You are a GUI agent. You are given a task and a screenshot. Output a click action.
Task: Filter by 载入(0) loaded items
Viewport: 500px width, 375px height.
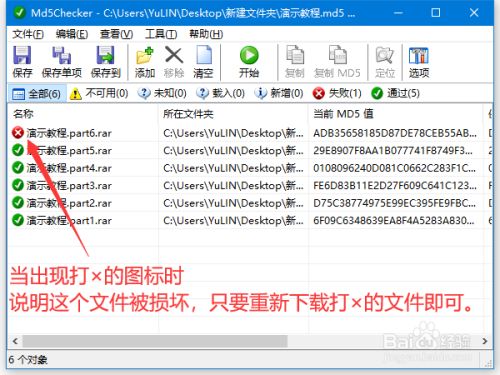[220, 93]
